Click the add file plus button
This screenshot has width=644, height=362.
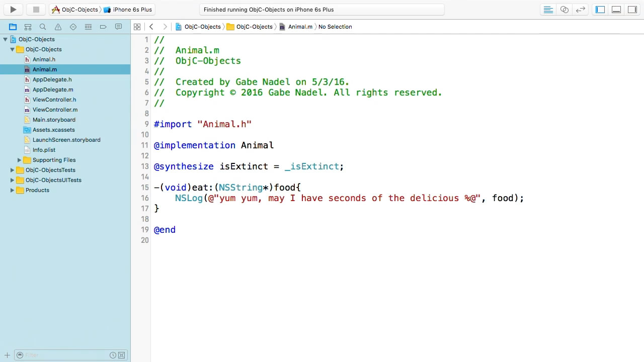click(7, 355)
